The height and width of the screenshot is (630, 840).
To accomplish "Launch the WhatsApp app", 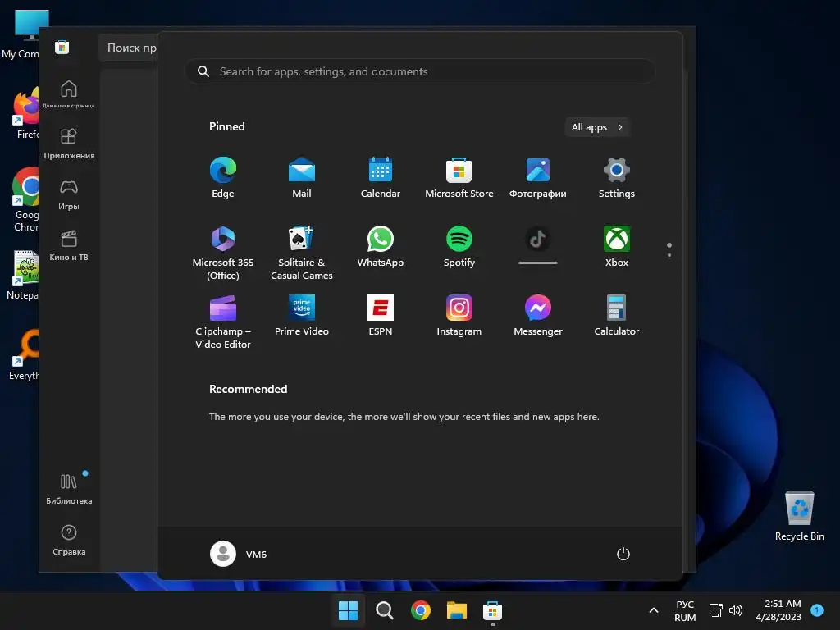I will 381,246.
